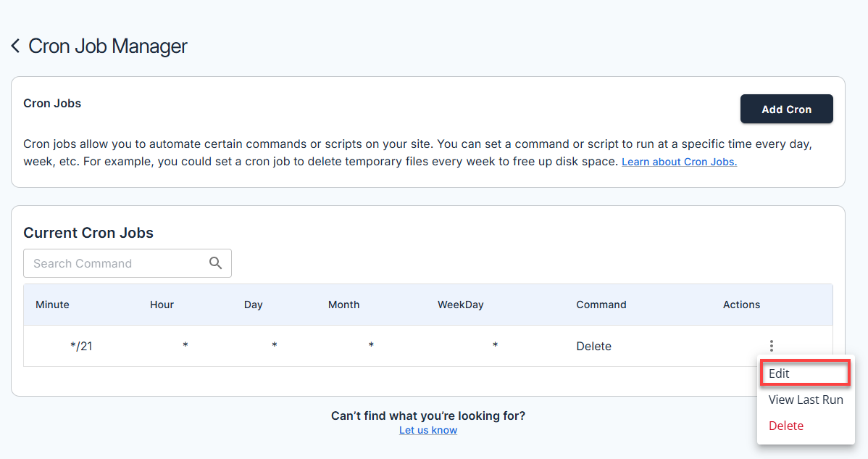
Task: Click the Month column header
Action: coord(343,305)
